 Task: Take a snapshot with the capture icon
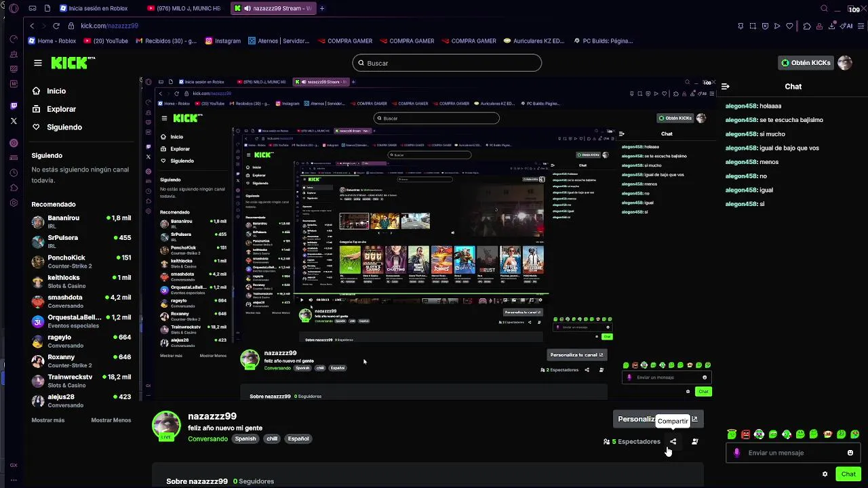753,26
